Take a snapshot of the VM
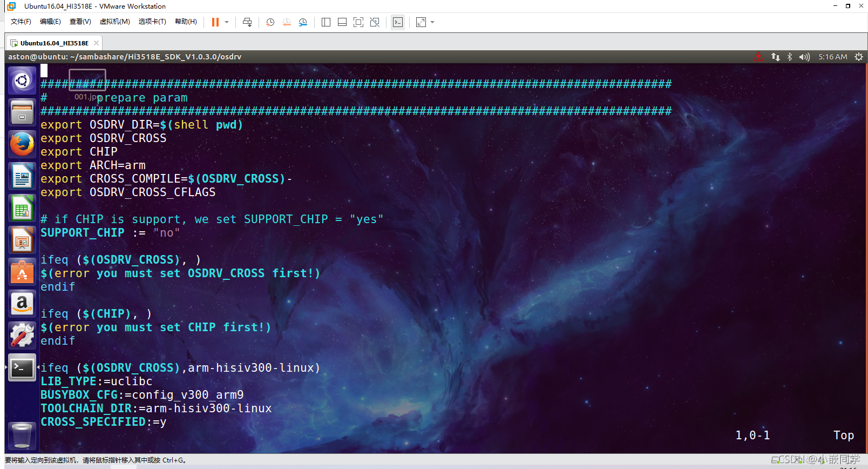 pos(270,22)
